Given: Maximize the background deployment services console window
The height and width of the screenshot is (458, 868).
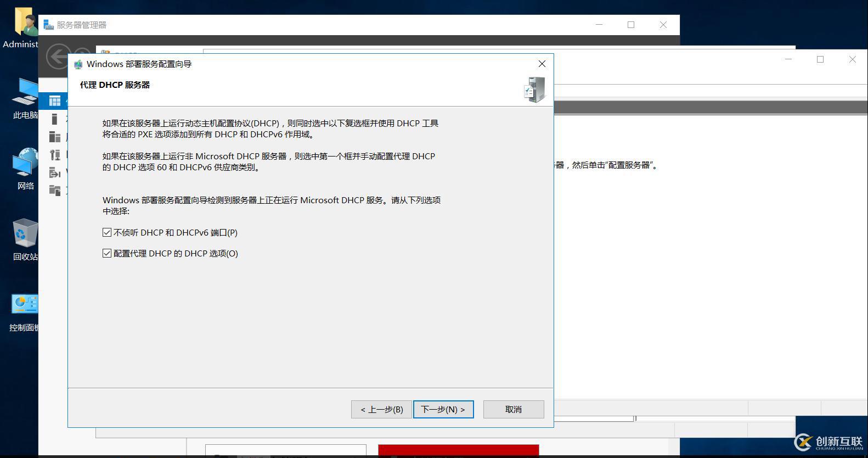Looking at the screenshot, I should (820, 59).
